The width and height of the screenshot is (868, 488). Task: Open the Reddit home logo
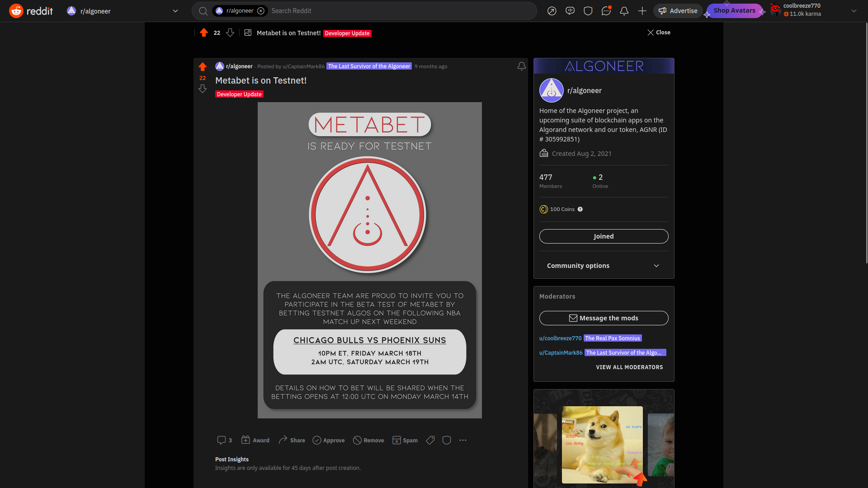tap(31, 11)
